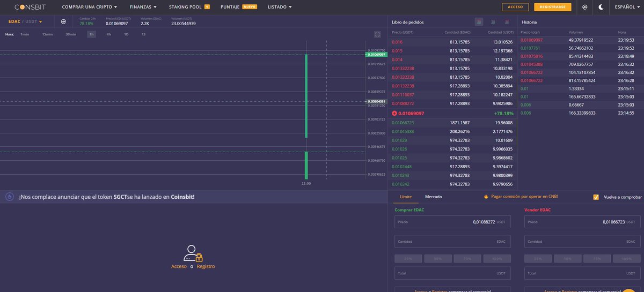Select 50% amount in the buy form
Viewport: 644px width, 292px height.
tap(438, 259)
